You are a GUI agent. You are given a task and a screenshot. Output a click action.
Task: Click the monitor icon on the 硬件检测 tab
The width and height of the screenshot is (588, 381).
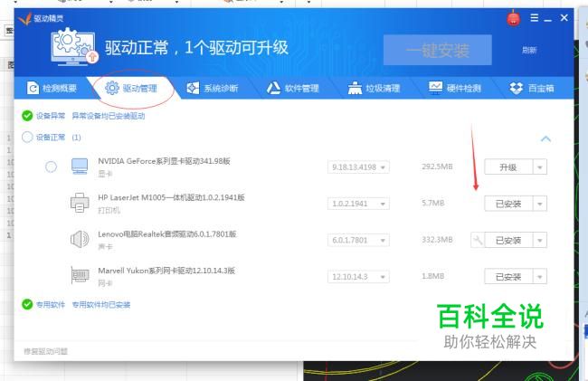click(x=435, y=88)
